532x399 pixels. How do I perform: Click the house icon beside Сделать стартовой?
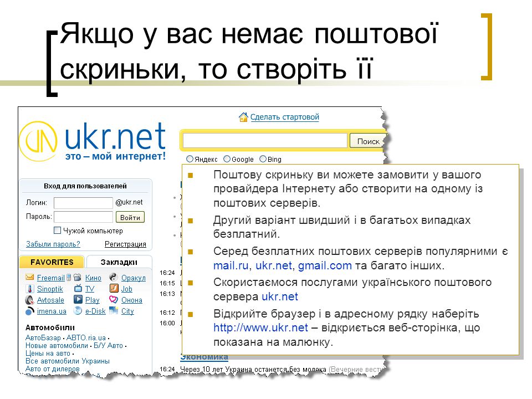coord(243,117)
